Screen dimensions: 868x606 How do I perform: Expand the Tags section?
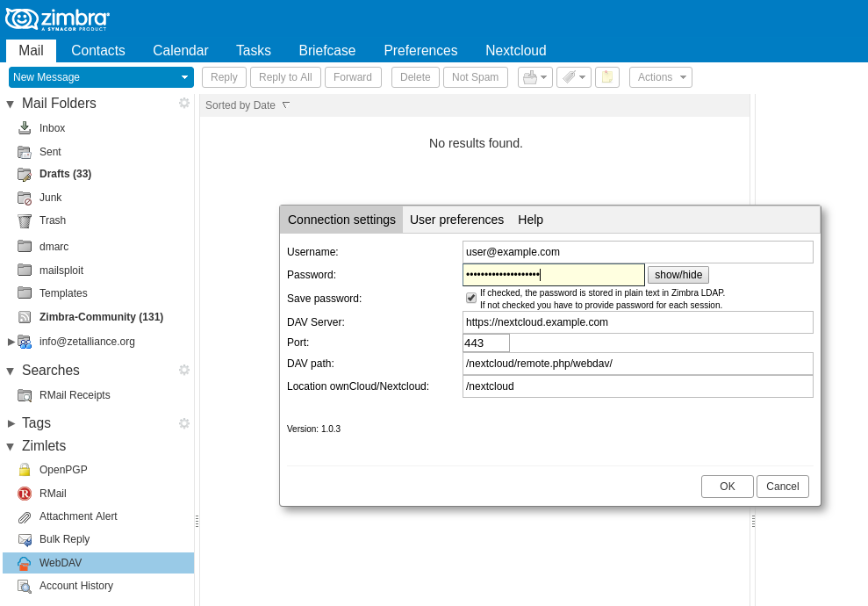[x=11, y=423]
